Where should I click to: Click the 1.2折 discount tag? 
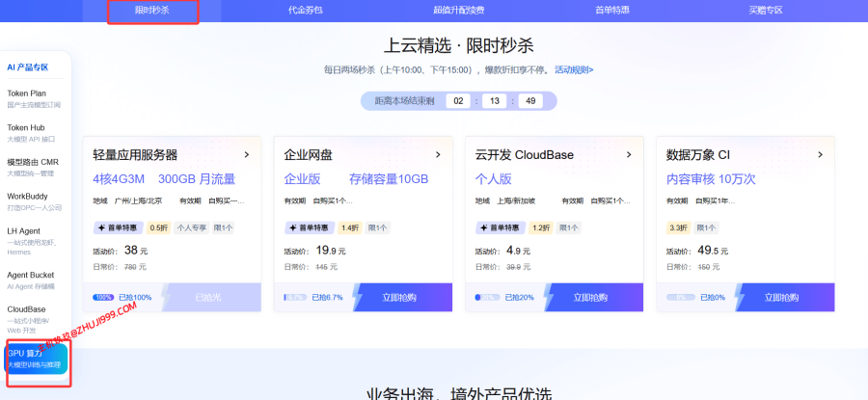coord(541,227)
